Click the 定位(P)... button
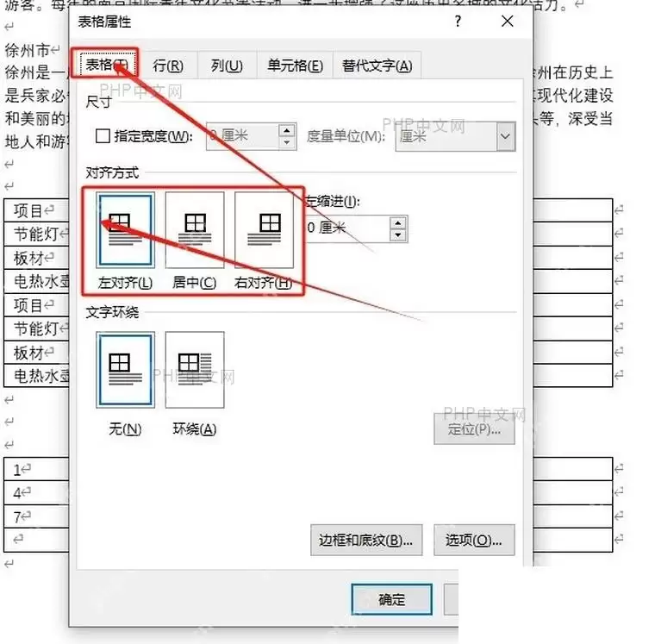 coord(474,428)
